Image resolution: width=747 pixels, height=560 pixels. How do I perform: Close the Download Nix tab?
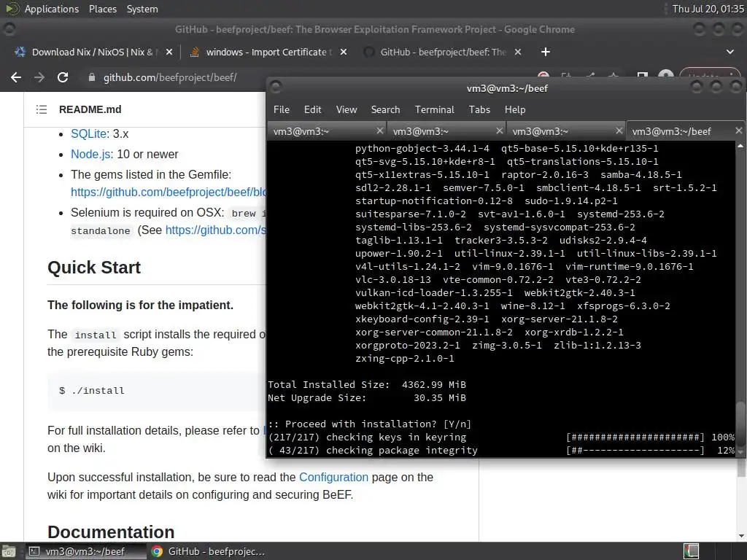[x=169, y=52]
